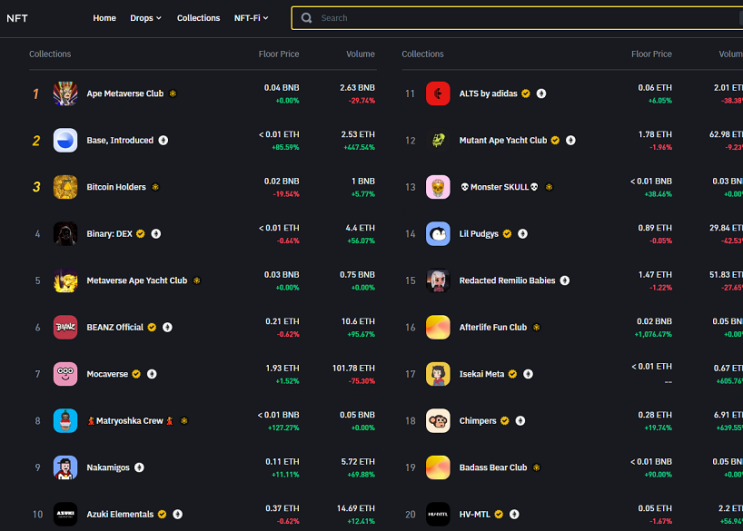Screen dimensions: 743x531
Task: Click the right Collections column header
Action: click(423, 54)
